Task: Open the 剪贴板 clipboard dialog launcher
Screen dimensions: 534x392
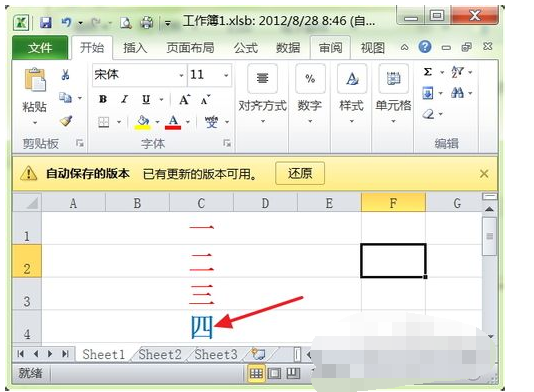Action: [80, 143]
